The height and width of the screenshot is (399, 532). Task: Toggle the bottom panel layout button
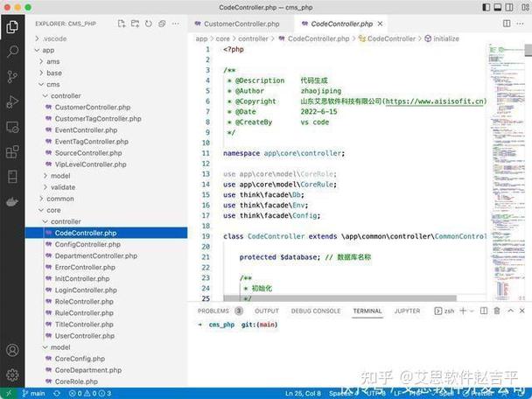point(497,7)
